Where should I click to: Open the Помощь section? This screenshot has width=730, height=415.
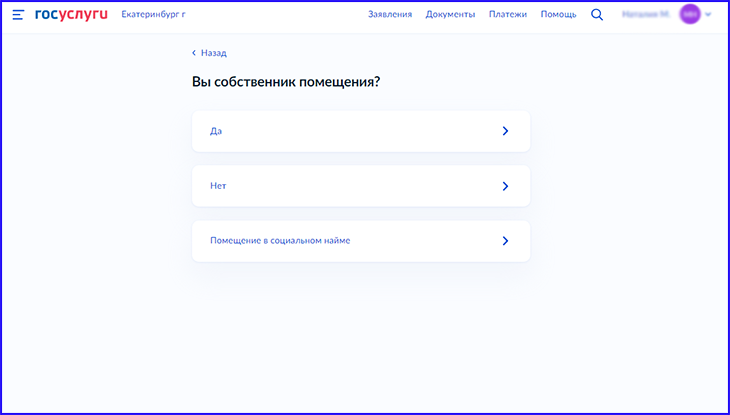click(x=559, y=15)
